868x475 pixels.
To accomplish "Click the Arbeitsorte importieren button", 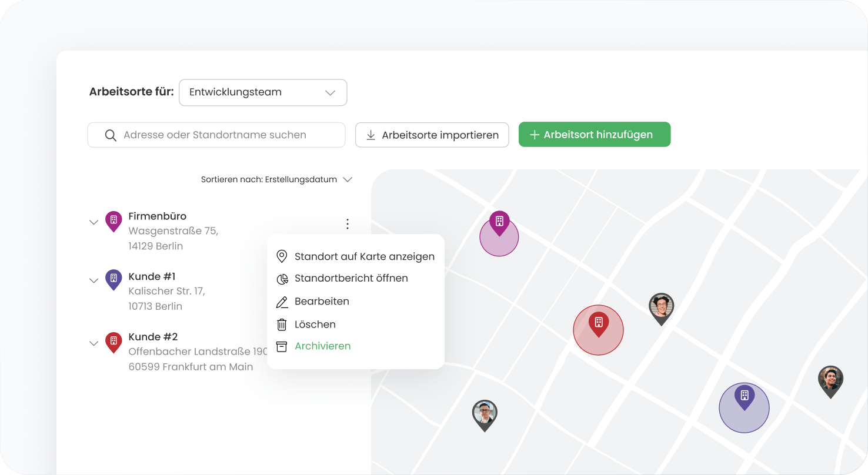I will [432, 135].
